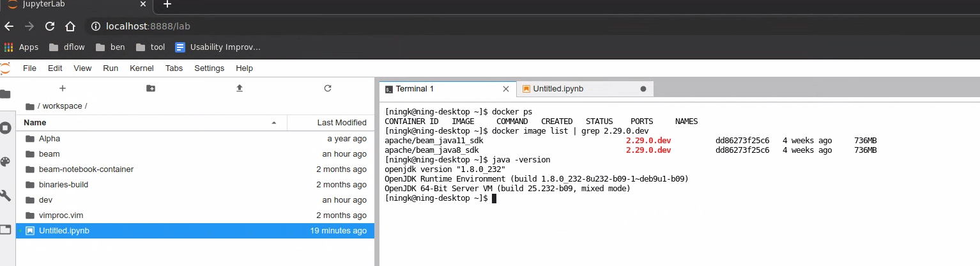Click the terminal prompt cursor line
980x266 pixels.
[x=440, y=198]
